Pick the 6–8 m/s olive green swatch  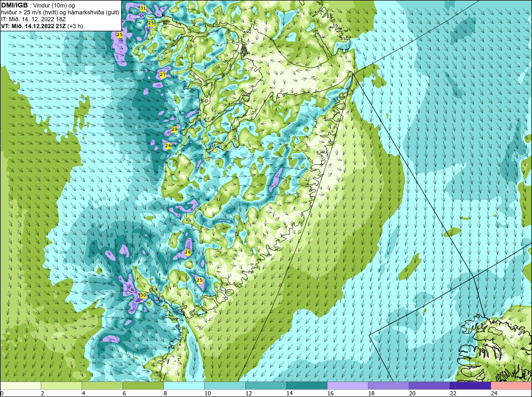pos(143,386)
